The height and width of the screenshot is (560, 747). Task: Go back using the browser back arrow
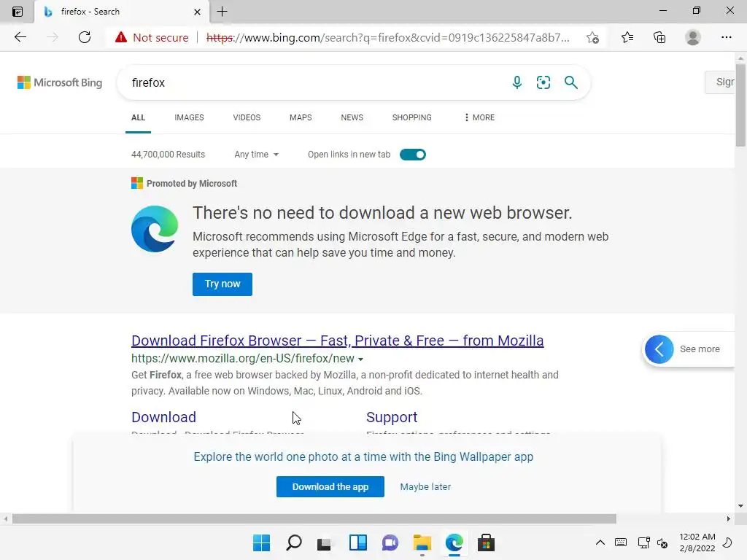(x=20, y=37)
